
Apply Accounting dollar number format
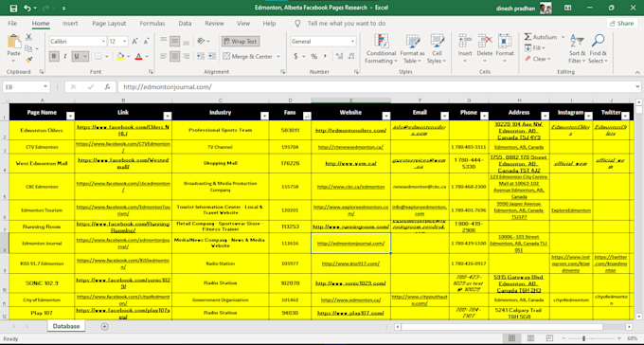[x=295, y=56]
